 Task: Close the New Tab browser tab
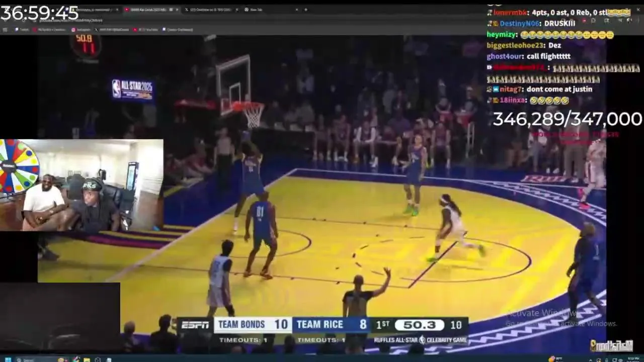[297, 10]
